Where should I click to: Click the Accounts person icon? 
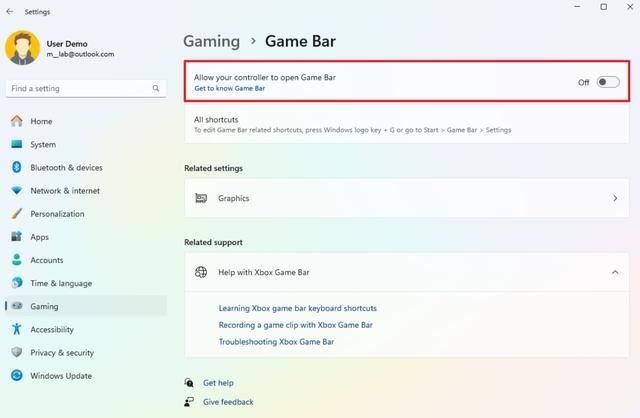pos(17,260)
